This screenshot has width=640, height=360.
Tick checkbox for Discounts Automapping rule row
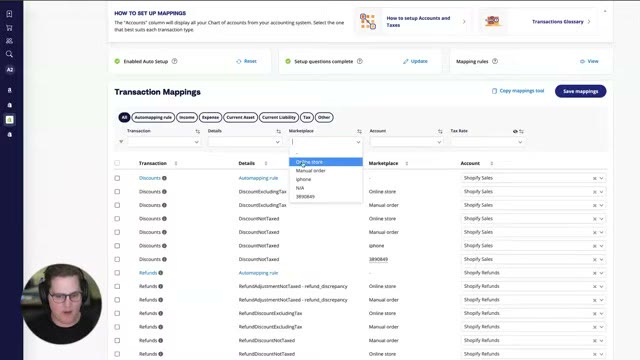pyautogui.click(x=117, y=178)
